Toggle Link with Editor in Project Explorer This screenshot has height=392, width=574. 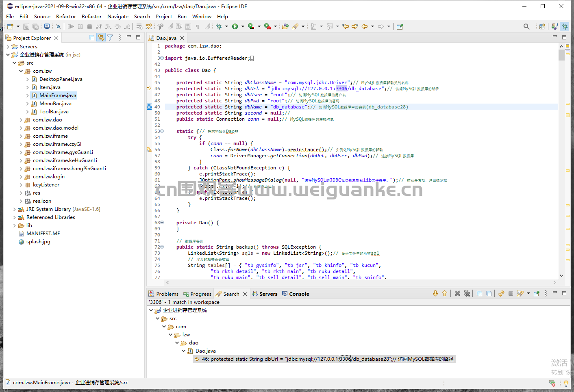pos(101,38)
